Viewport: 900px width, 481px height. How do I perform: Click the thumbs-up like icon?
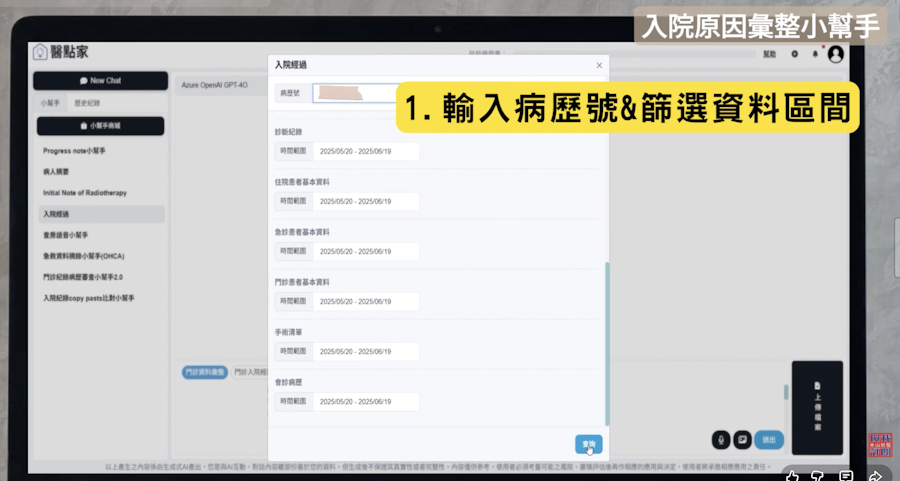coord(791,475)
